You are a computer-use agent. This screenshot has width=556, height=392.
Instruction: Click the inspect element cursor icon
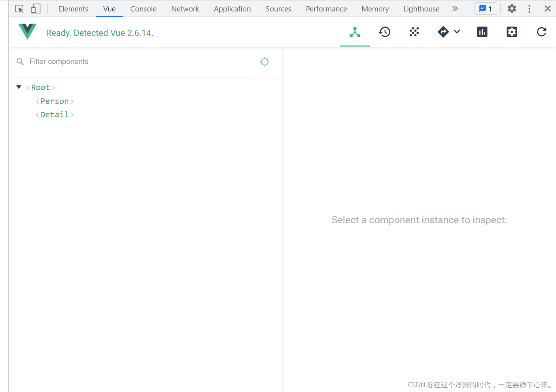(x=19, y=9)
